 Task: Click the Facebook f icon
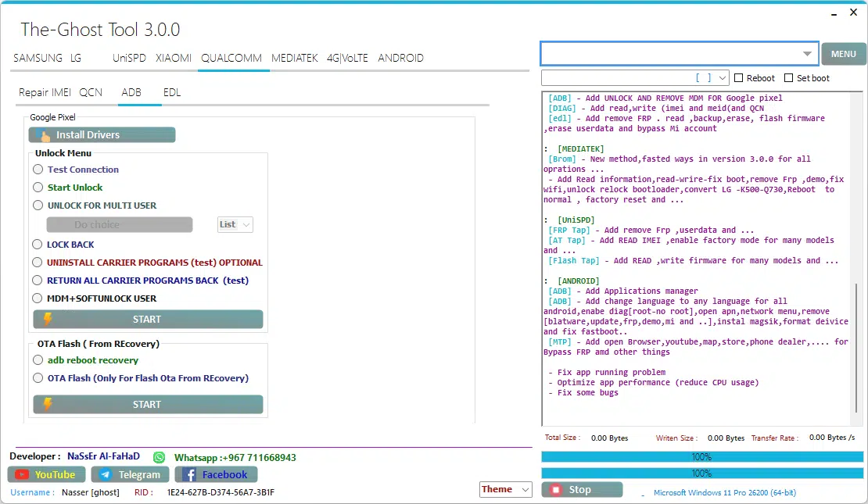point(189,474)
